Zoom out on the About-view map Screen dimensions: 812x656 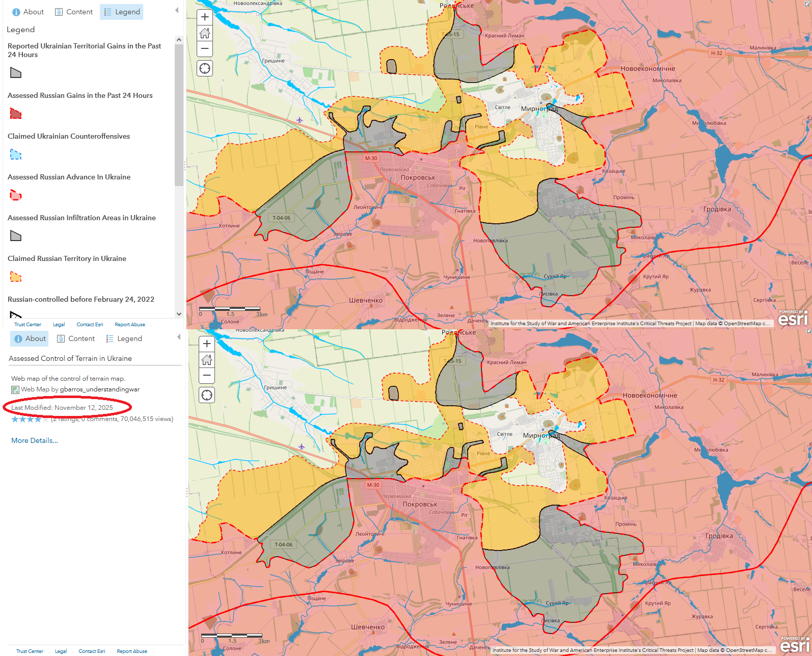coord(207,376)
